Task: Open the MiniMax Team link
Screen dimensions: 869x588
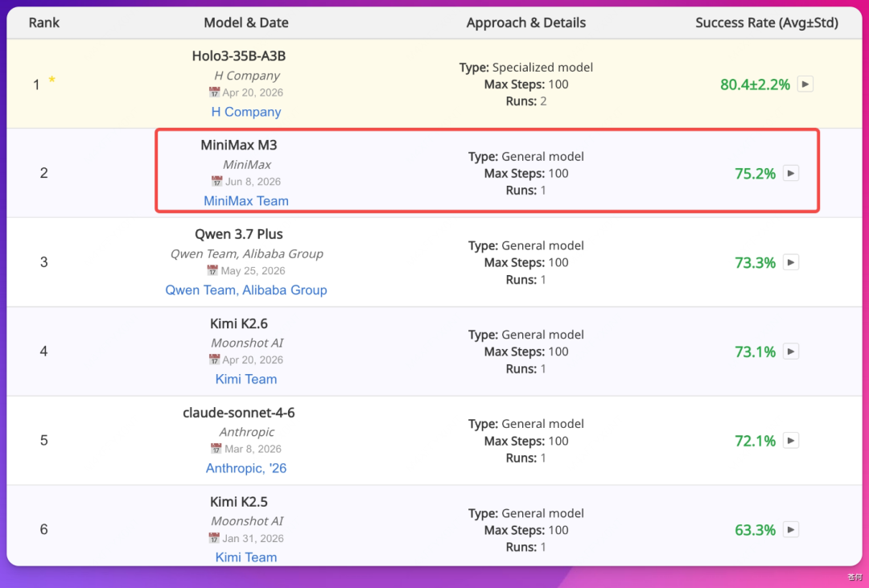Action: click(x=246, y=201)
